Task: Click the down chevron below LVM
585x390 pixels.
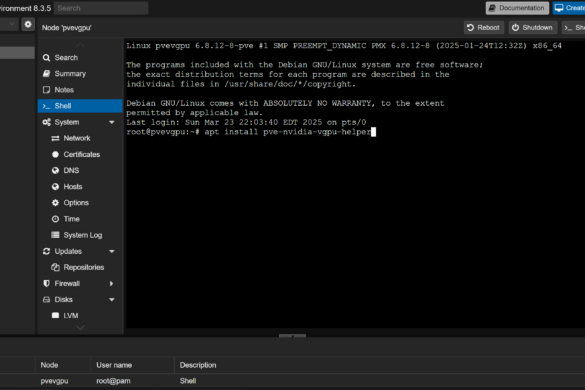Action: (x=80, y=328)
